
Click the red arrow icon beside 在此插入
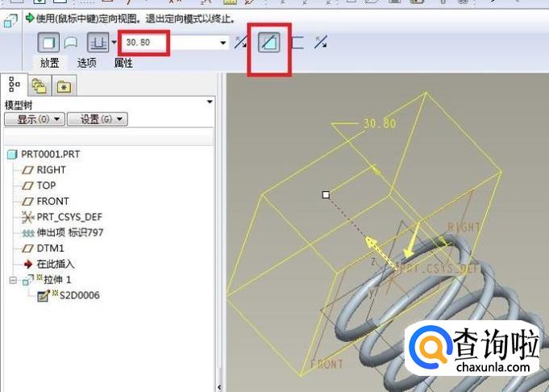click(x=28, y=264)
